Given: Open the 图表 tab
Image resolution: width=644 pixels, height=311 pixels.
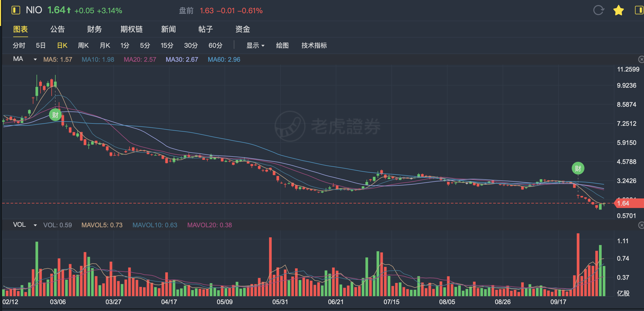Looking at the screenshot, I should tap(21, 29).
